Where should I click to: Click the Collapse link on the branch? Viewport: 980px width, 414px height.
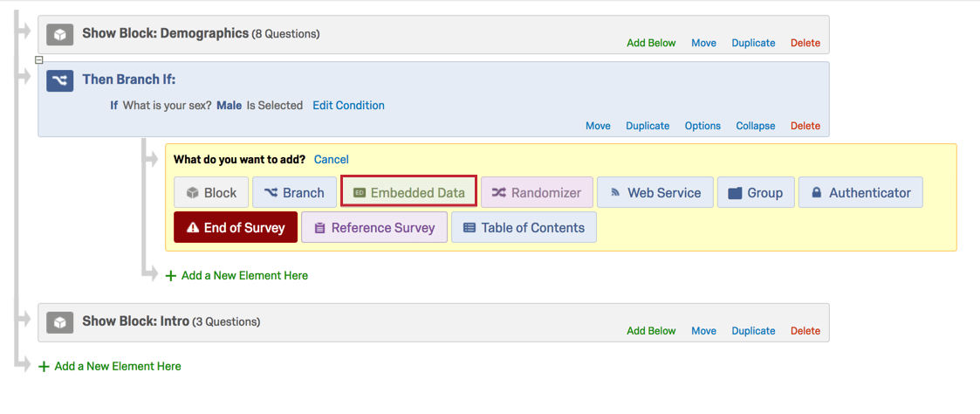tap(756, 126)
